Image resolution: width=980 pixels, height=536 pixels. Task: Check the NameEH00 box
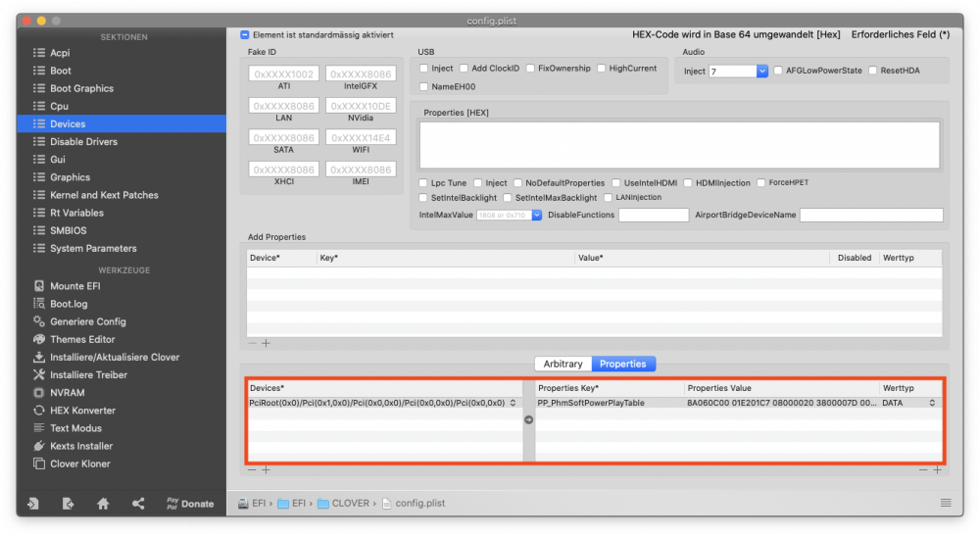pyautogui.click(x=424, y=87)
